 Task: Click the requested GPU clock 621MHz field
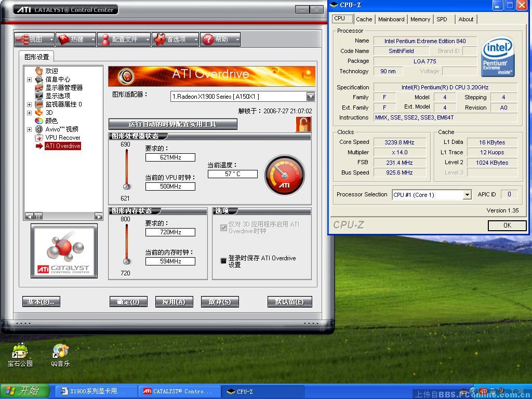coord(170,157)
